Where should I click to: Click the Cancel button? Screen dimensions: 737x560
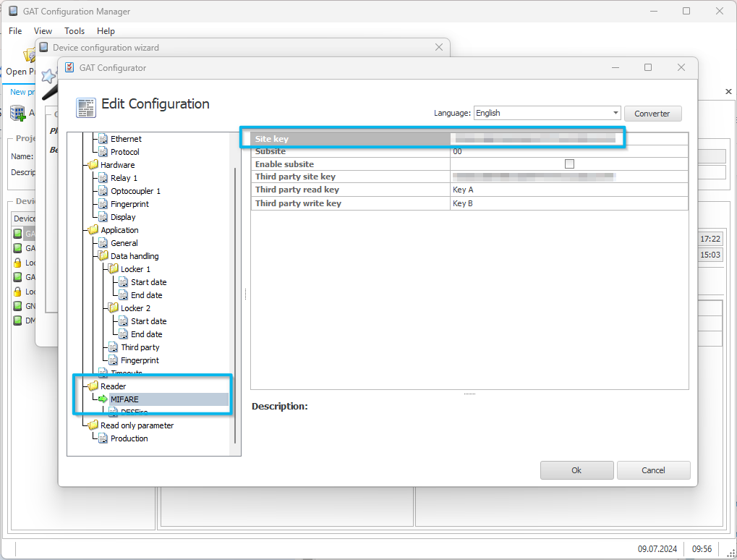tap(653, 470)
